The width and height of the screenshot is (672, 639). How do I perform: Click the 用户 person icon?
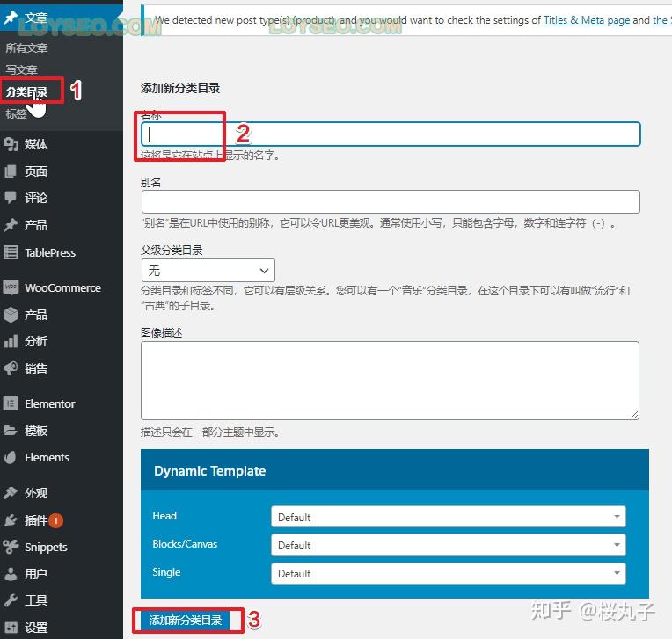click(11, 574)
